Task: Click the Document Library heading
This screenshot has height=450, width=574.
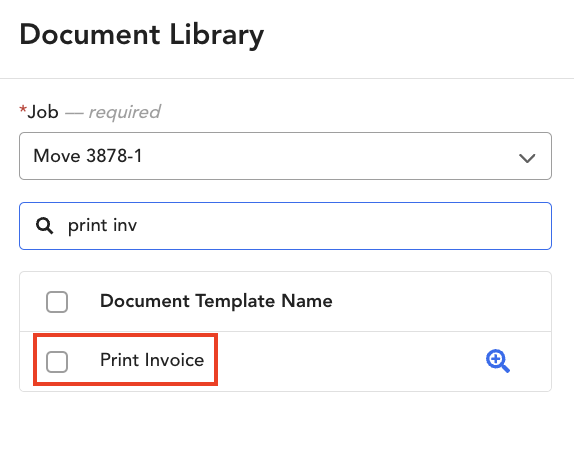Action: pyautogui.click(x=142, y=35)
